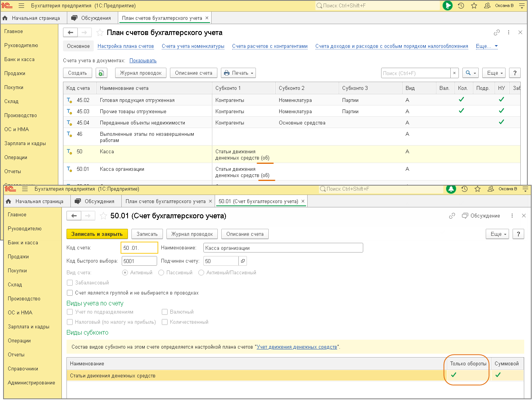The image size is (532, 400).
Task: Click the favorites star icon in top toolbar
Action: tap(474, 6)
